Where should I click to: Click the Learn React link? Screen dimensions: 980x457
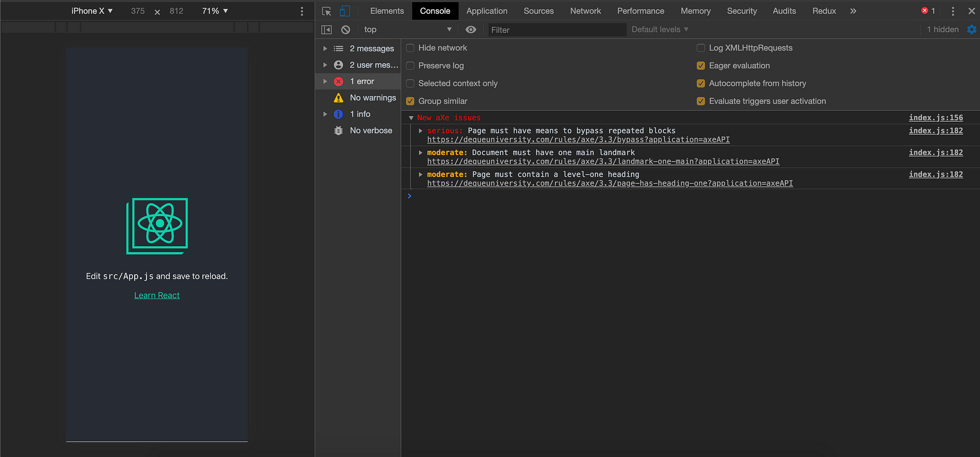(x=157, y=295)
